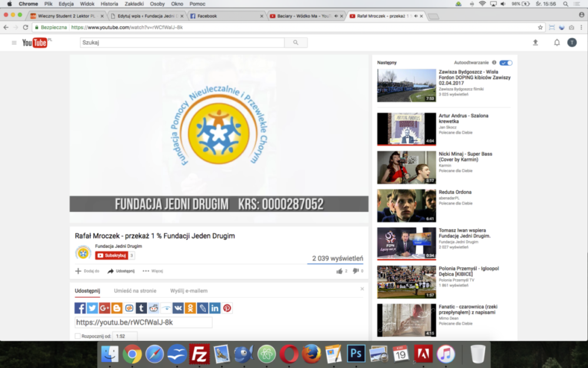Click the Udostępnij share button
This screenshot has width=588, height=368.
click(121, 271)
